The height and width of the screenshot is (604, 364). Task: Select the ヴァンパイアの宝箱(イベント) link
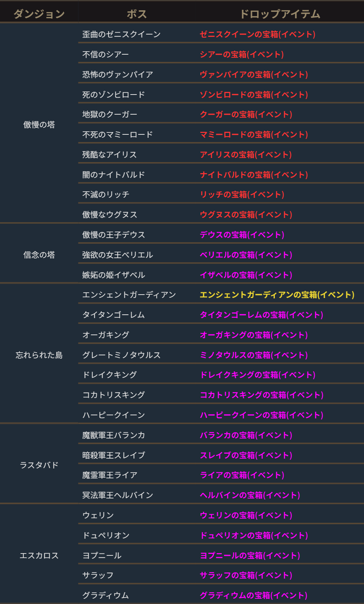point(254,74)
